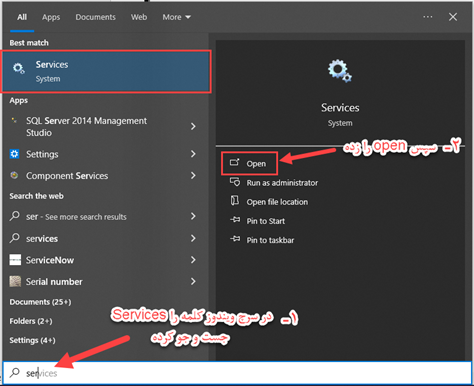This screenshot has width=474, height=386.
Task: Click the magnifier icon beside 'ser'
Action: [x=15, y=216]
